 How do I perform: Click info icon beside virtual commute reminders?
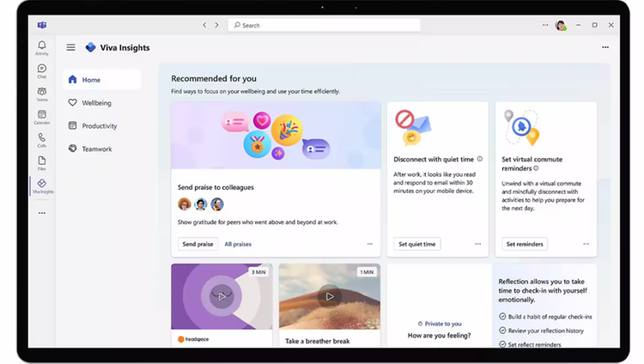pos(536,168)
